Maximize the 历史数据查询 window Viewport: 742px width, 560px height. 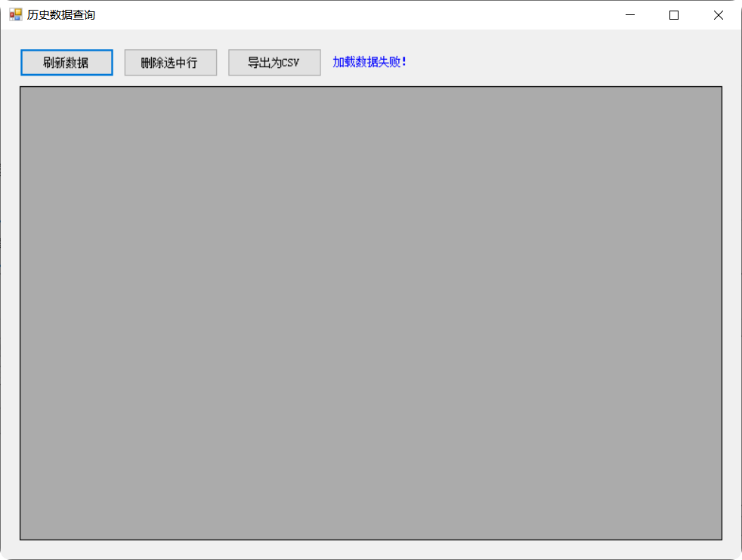pyautogui.click(x=674, y=15)
